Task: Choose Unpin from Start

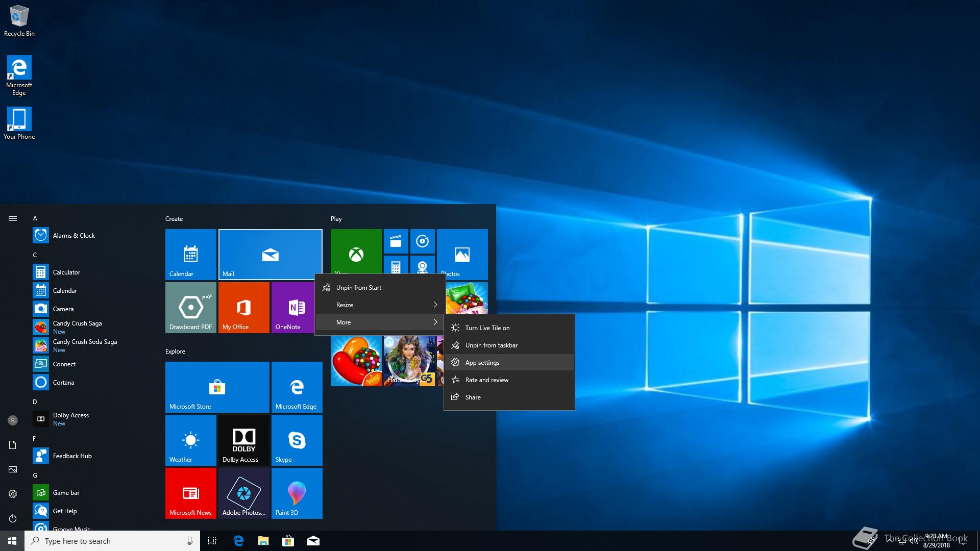Action: point(359,288)
